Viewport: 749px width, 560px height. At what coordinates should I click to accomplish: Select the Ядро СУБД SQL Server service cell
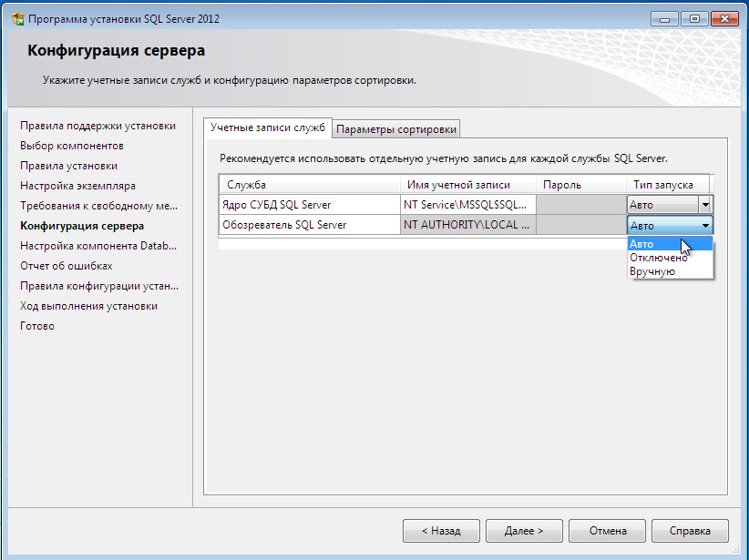point(310,205)
